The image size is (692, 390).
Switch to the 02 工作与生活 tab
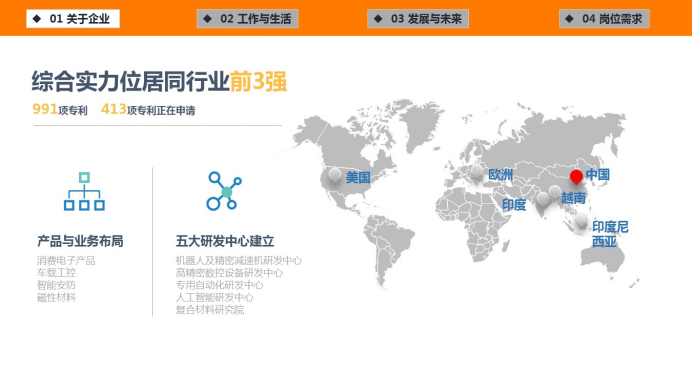(248, 19)
